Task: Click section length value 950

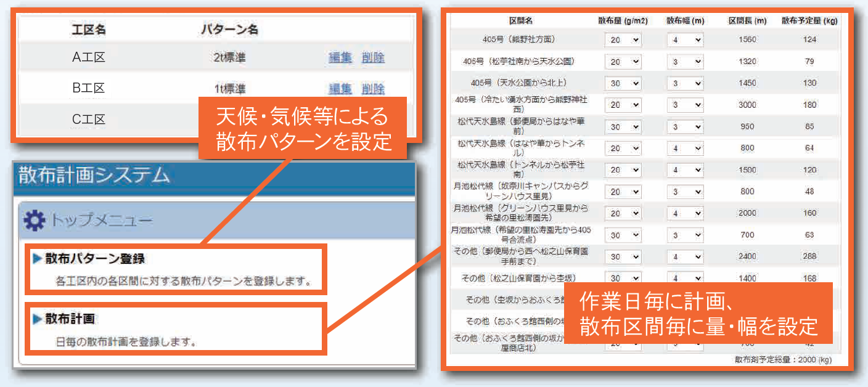Action: tap(747, 127)
